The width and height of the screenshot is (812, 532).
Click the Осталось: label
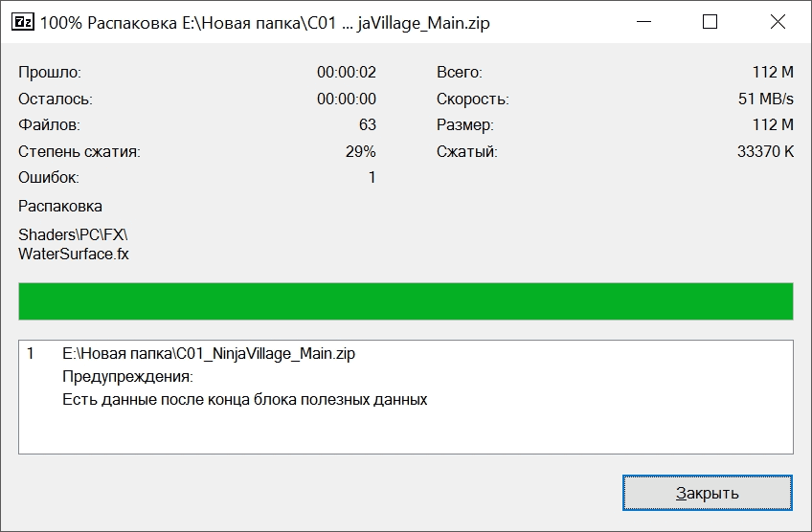coord(56,99)
